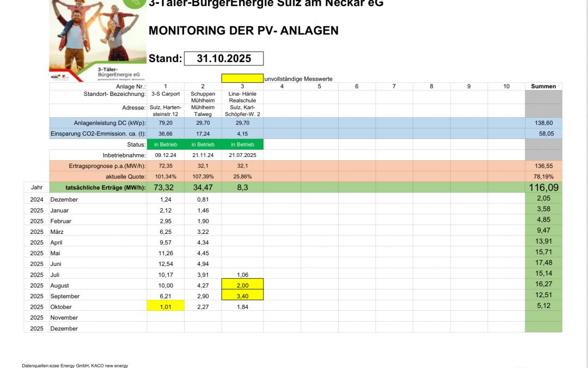Screen dimensions: 588x368
Task: Select the green in Betrieb status under 3-S Carport
Action: pyautogui.click(x=166, y=144)
